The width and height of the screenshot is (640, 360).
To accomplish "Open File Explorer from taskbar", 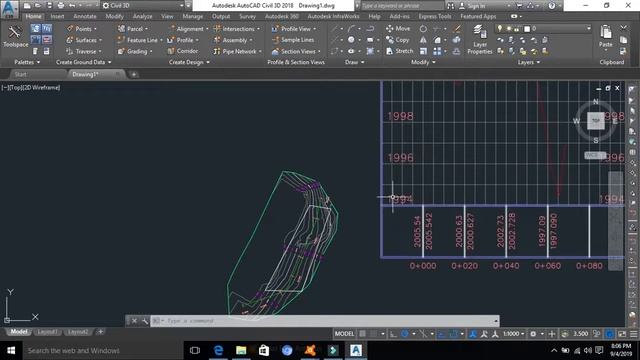I will coord(241,350).
